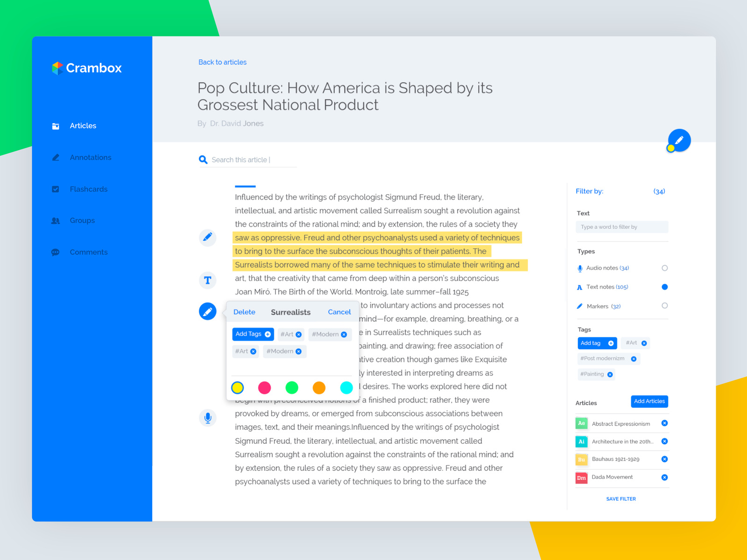The height and width of the screenshot is (560, 747).
Task: Click Delete in the Surrealists popup
Action: (244, 312)
